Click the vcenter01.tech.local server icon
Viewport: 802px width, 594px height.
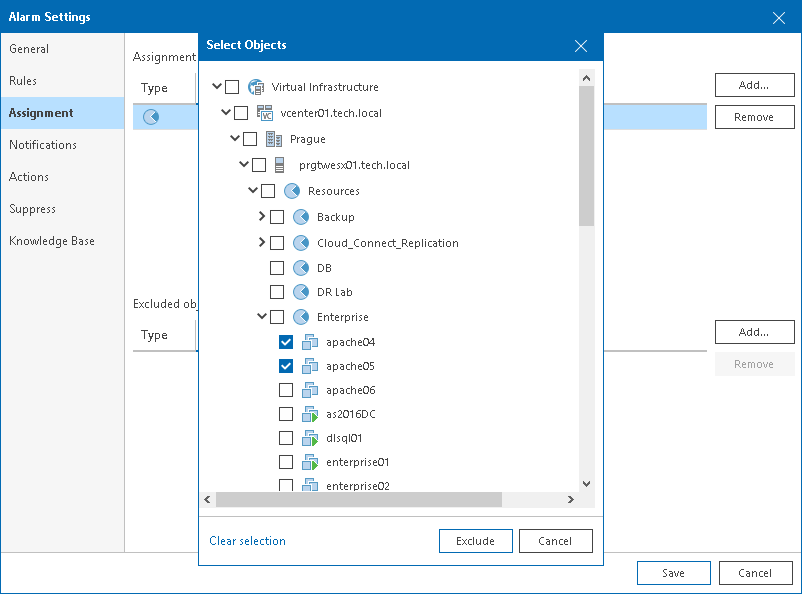click(265, 113)
